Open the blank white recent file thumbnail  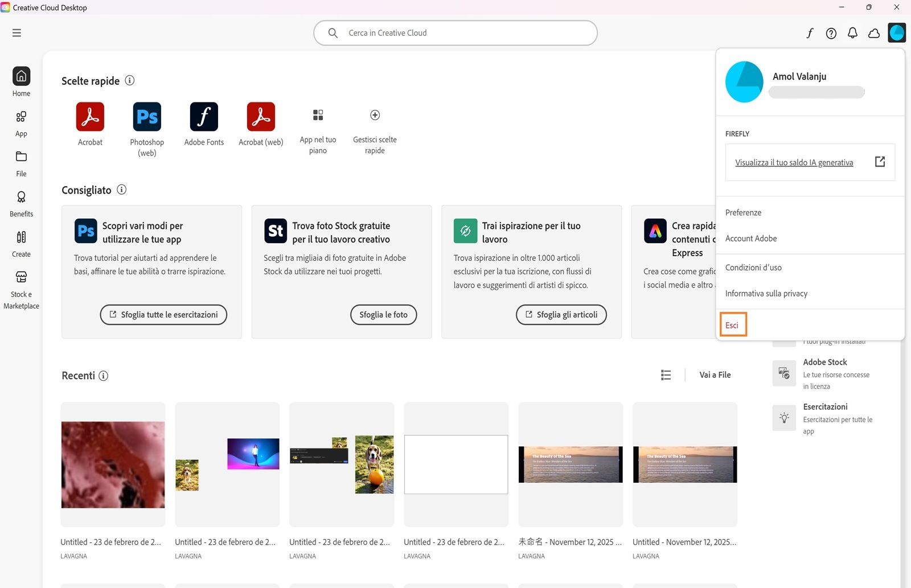pyautogui.click(x=456, y=464)
